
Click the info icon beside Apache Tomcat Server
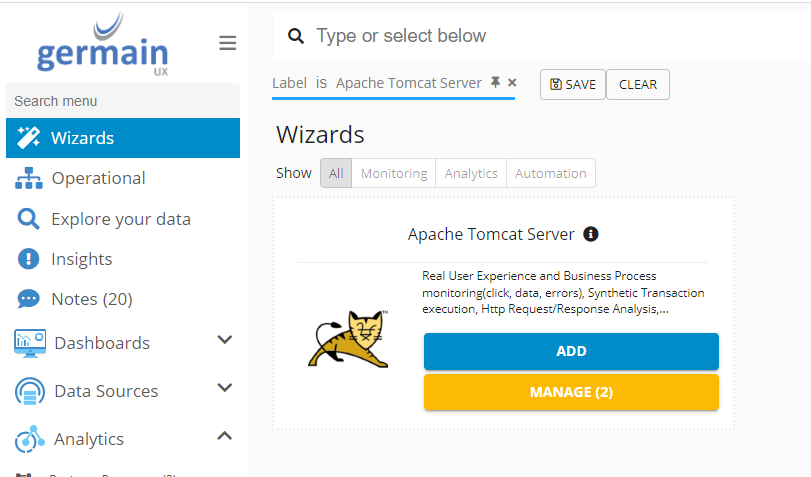point(590,234)
